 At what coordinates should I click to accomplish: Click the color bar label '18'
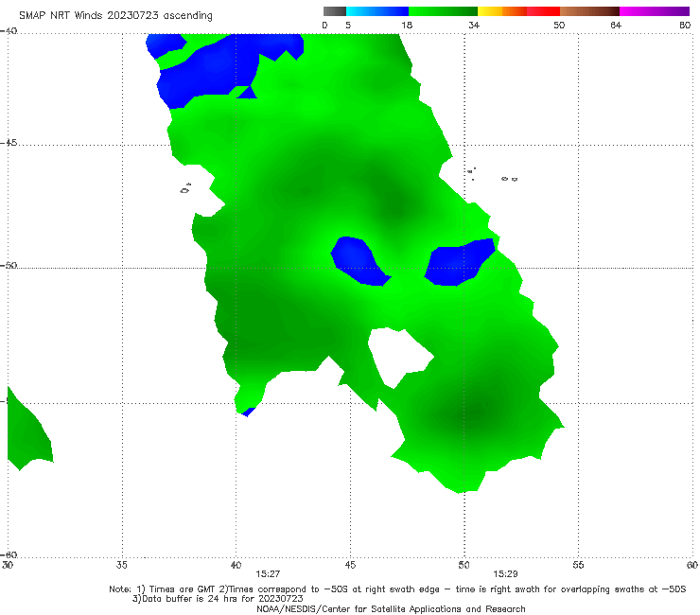[x=407, y=25]
